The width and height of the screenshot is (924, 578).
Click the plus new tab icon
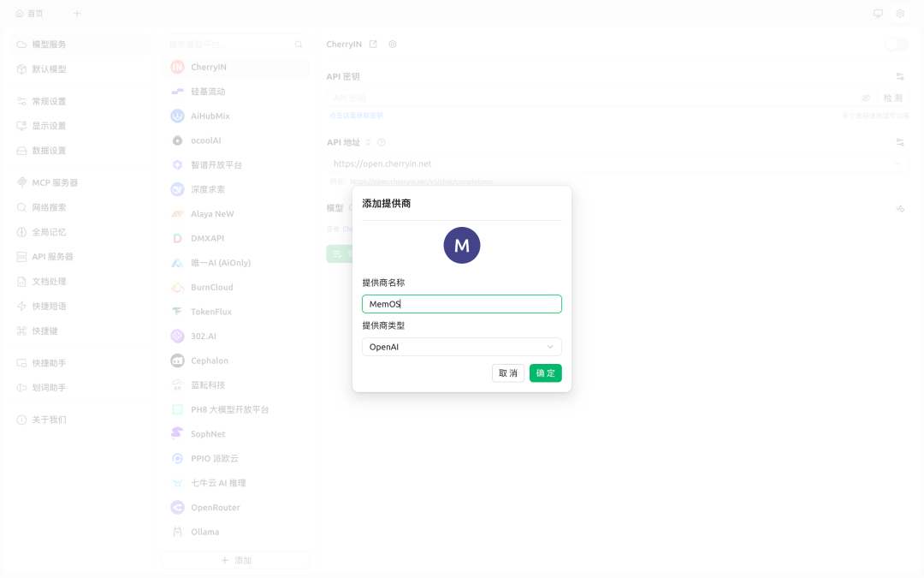tap(77, 14)
